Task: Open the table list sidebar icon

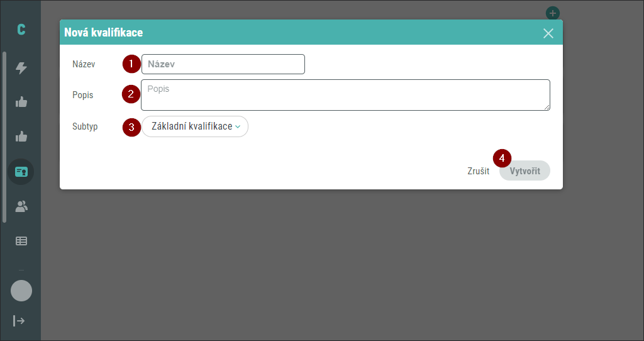Action: pos(21,241)
